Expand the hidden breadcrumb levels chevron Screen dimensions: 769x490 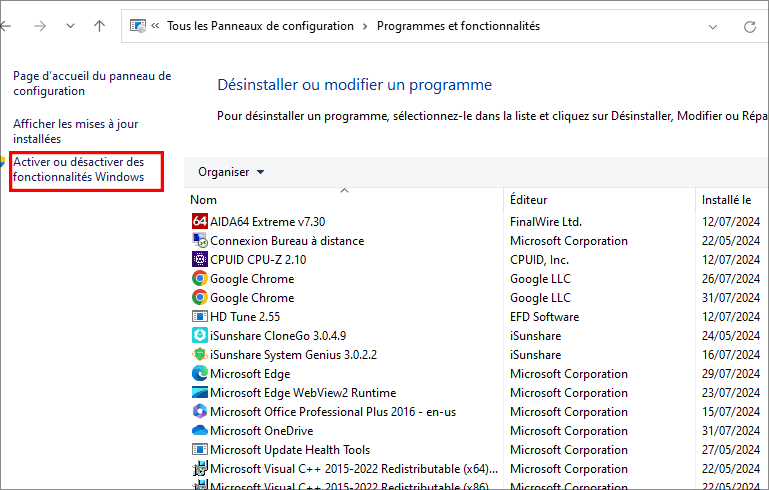coord(155,26)
